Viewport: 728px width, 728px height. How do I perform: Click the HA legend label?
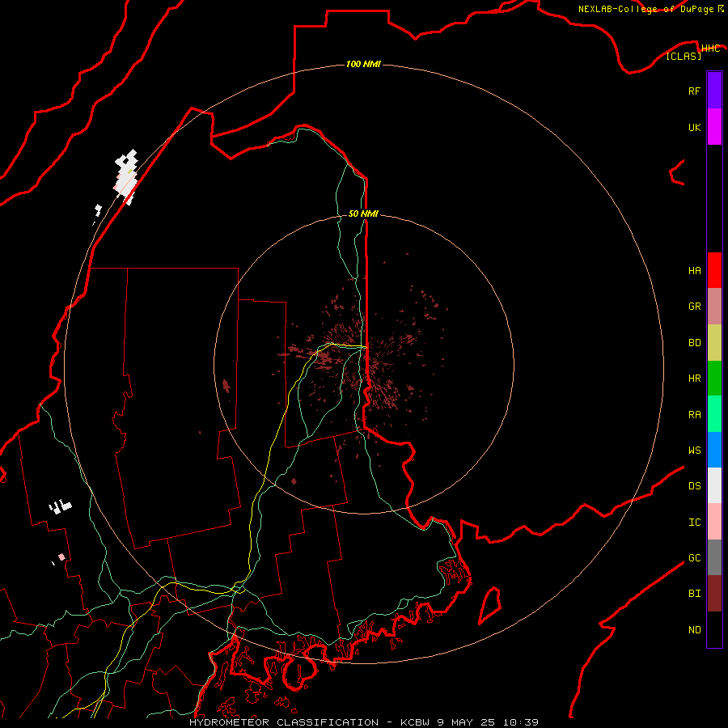pos(694,271)
